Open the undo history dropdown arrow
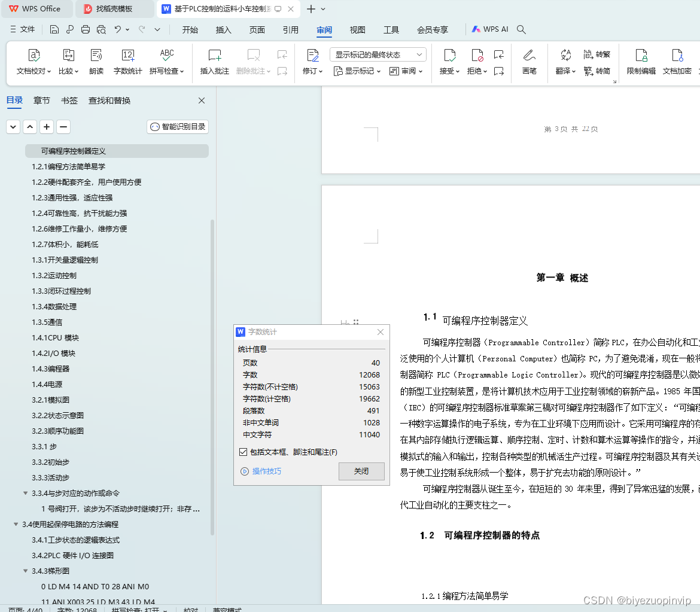The width and height of the screenshot is (700, 612). click(x=127, y=29)
